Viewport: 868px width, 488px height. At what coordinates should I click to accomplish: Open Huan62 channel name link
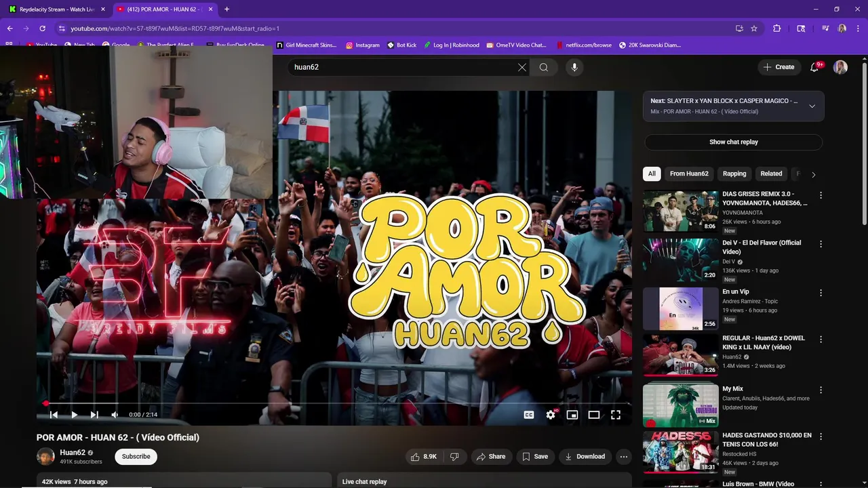[x=73, y=453]
